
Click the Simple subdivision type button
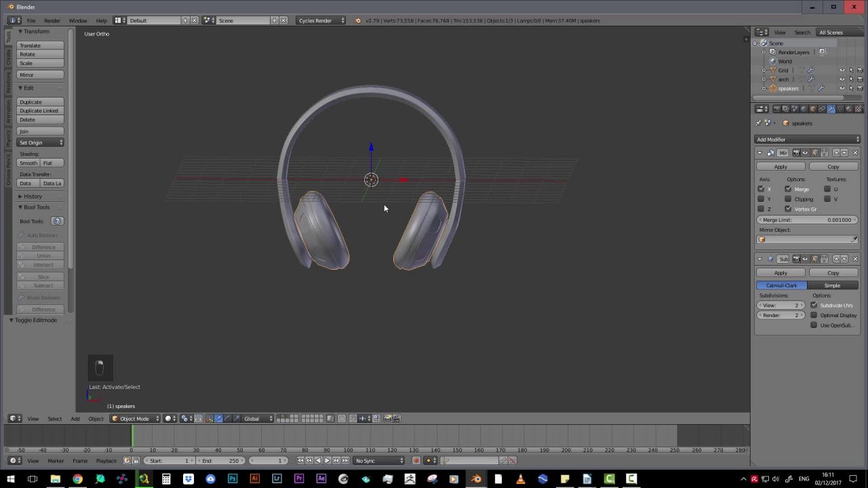832,285
